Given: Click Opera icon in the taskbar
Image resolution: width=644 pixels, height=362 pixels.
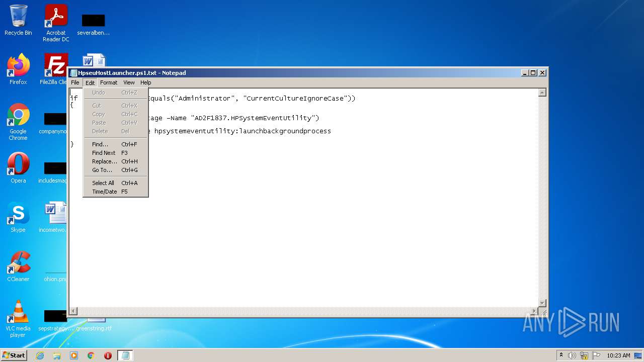Looking at the screenshot, I should pos(108,355).
